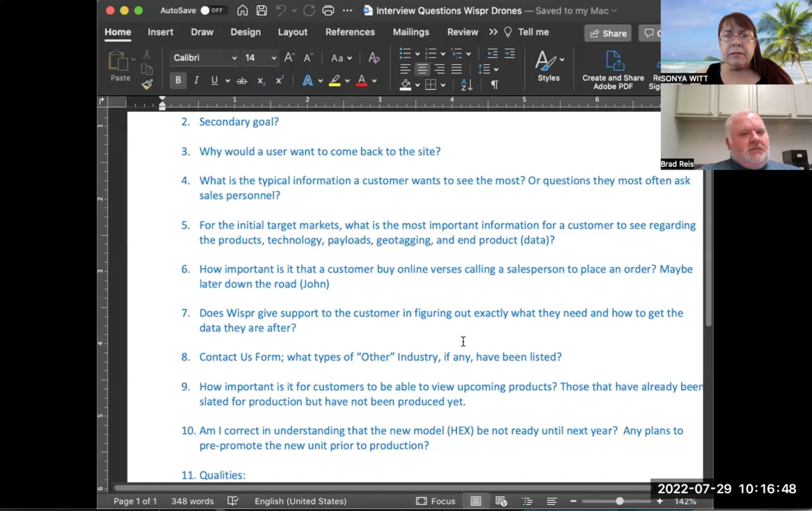
Task: Expand the borders dropdown arrow
Action: [x=443, y=85]
